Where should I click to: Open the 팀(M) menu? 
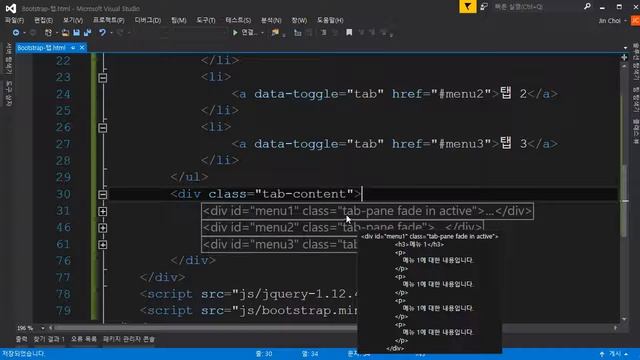(x=179, y=20)
